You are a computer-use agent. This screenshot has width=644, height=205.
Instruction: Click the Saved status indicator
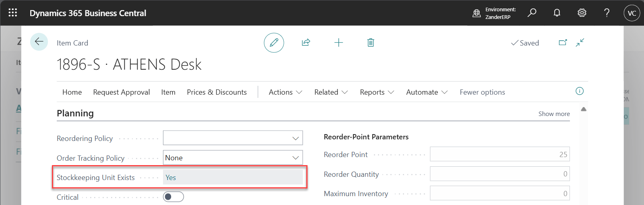pos(525,43)
